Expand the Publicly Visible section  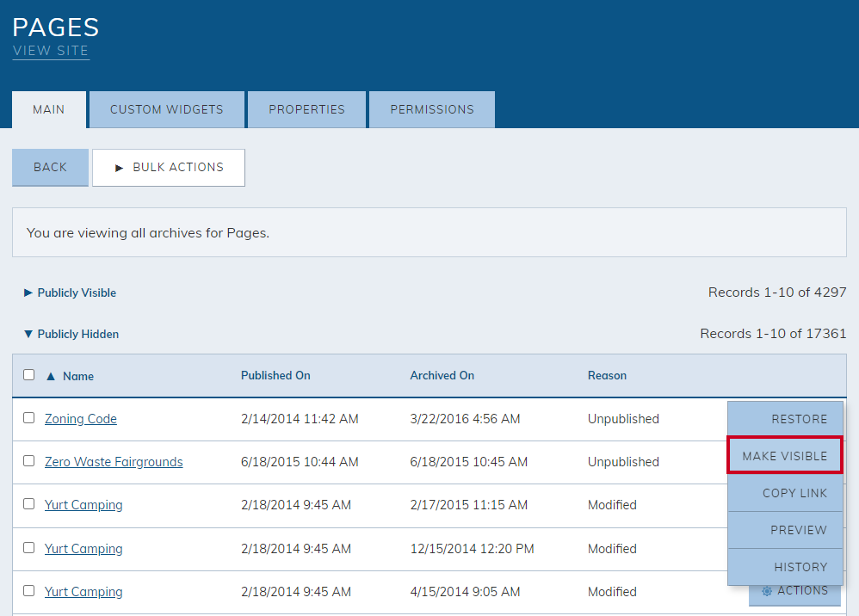[70, 293]
